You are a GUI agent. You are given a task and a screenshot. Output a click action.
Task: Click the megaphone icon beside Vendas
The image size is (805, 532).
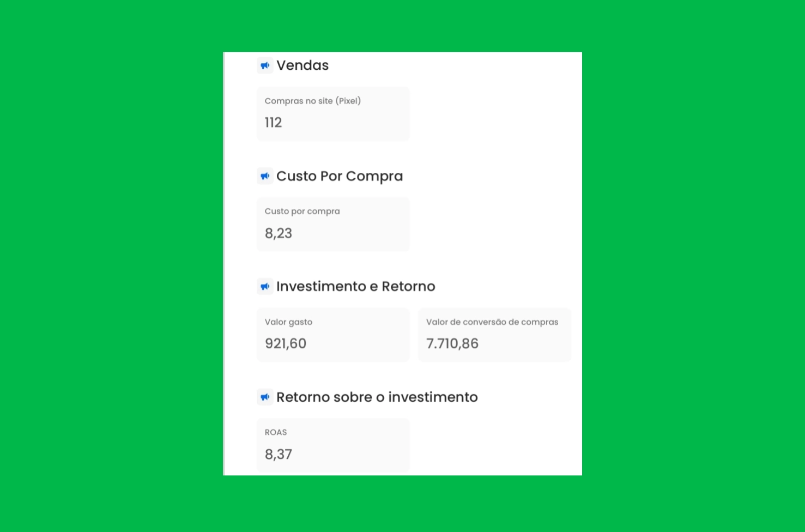click(x=265, y=65)
